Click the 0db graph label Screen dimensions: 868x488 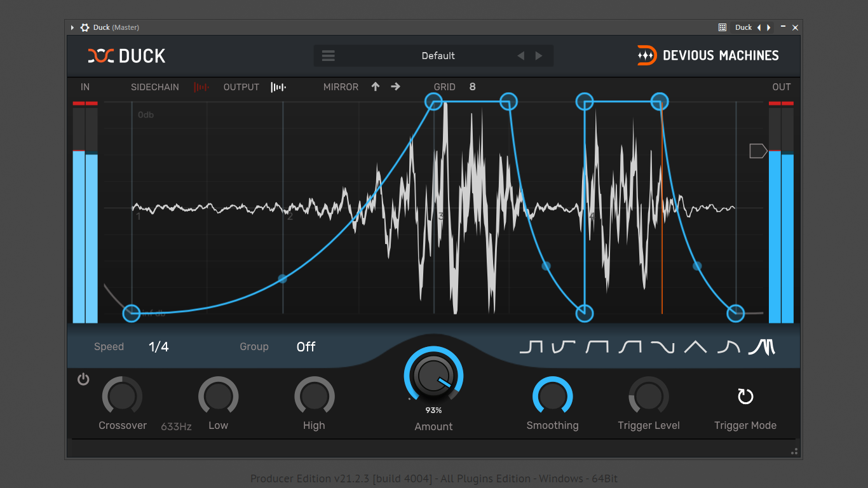point(146,115)
